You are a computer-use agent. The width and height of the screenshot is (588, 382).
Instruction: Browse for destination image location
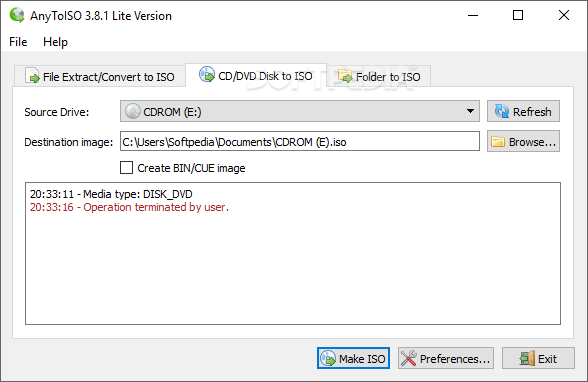[x=523, y=141]
